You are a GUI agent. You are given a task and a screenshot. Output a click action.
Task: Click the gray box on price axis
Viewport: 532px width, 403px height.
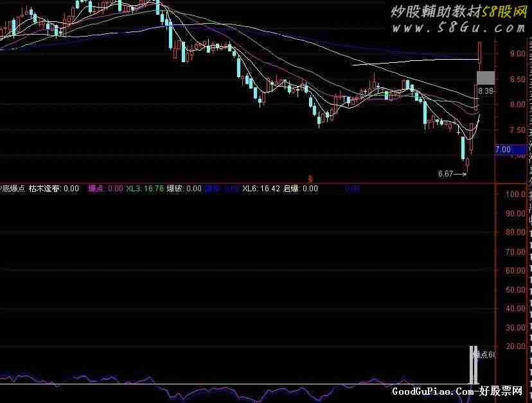coord(485,77)
